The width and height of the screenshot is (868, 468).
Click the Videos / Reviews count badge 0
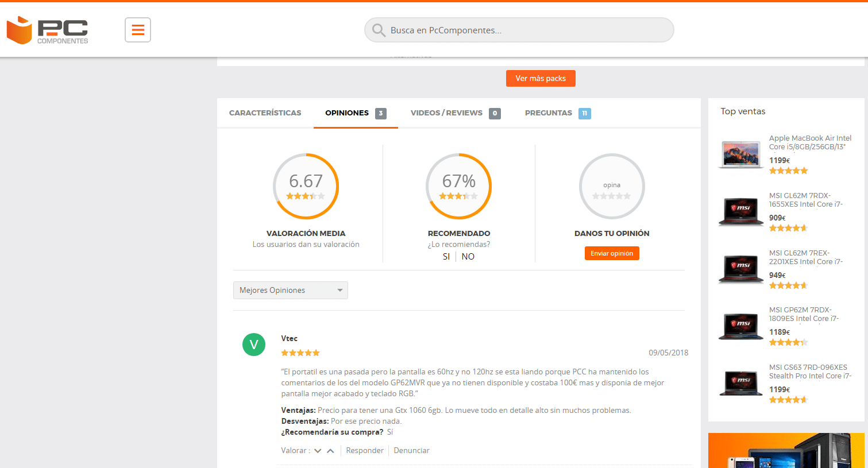click(x=495, y=113)
